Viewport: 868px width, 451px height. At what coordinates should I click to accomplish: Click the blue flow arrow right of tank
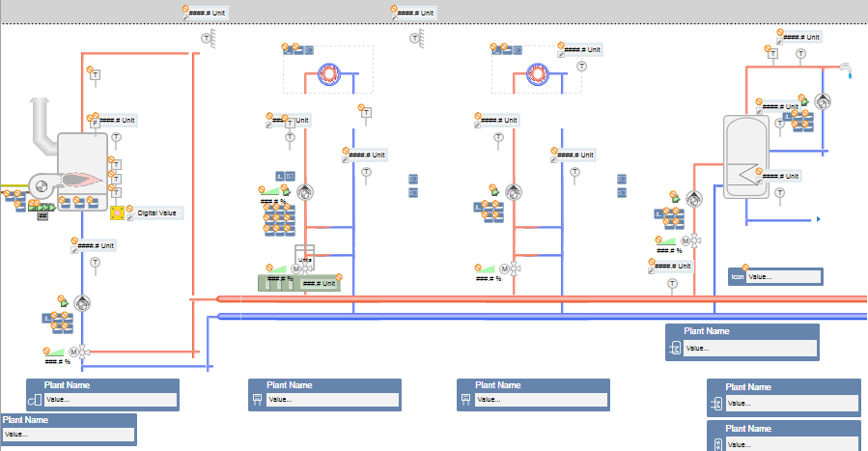[x=818, y=220]
